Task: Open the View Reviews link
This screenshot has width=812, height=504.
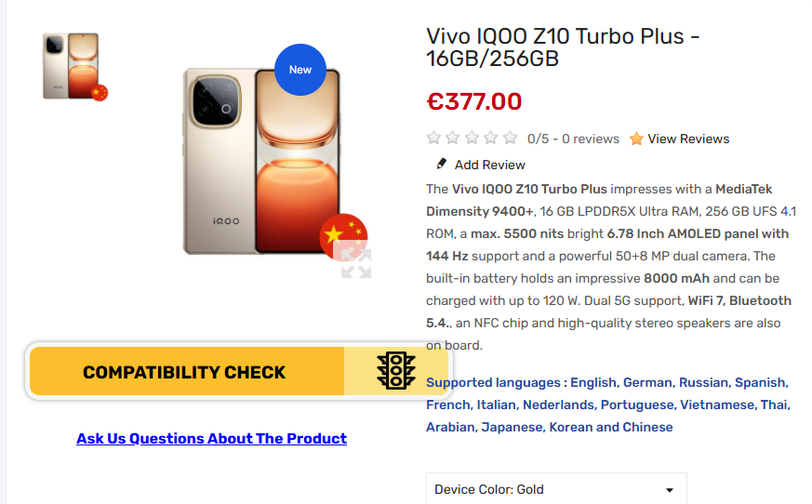Action: 688,139
